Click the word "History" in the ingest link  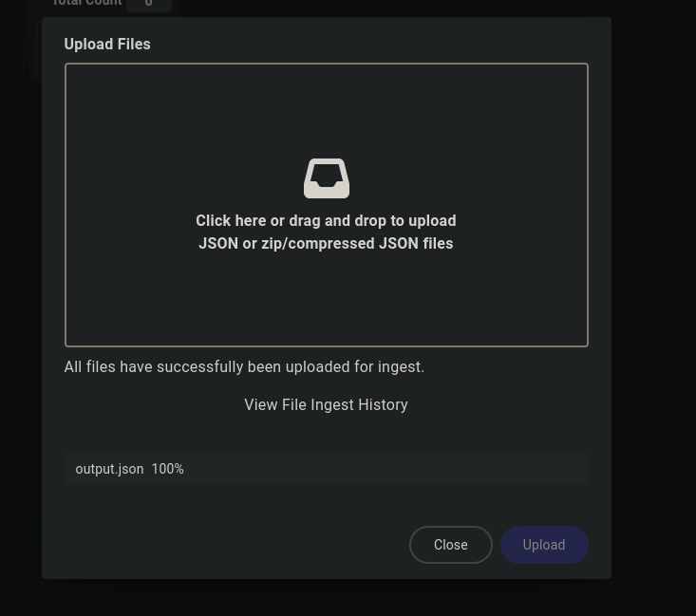(383, 404)
